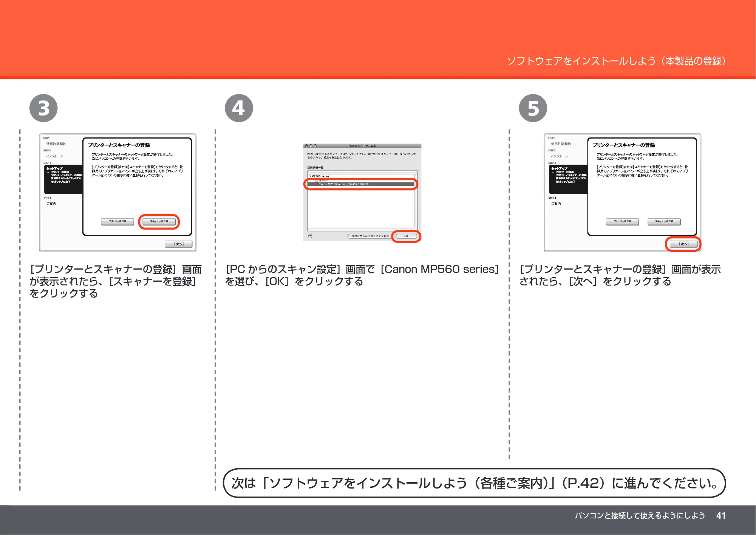The image size is (756, 535).
Task: Select the 選択なし radio option
Action: click(x=322, y=180)
